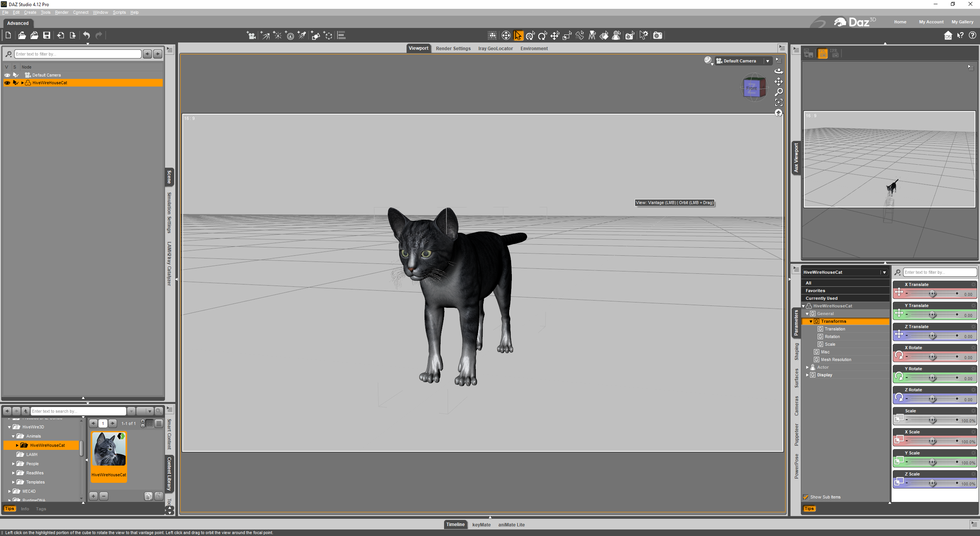The width and height of the screenshot is (980, 536).
Task: Click the New Scene file icon
Action: tap(8, 36)
